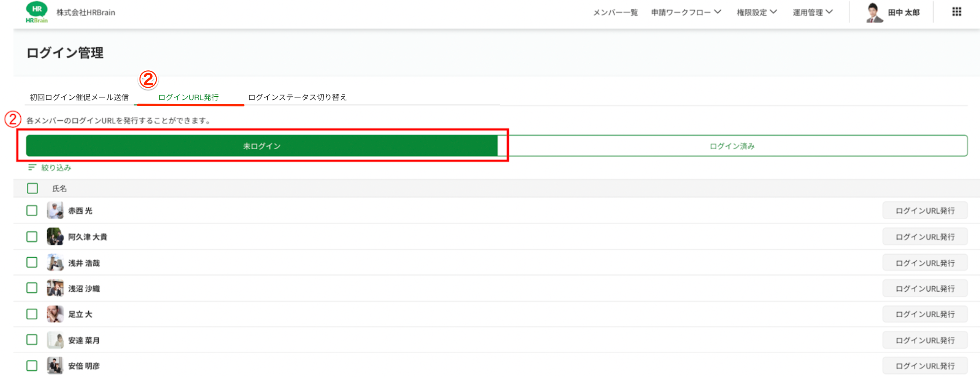
Task: Expand the 権限設定 menu
Action: [x=756, y=12]
